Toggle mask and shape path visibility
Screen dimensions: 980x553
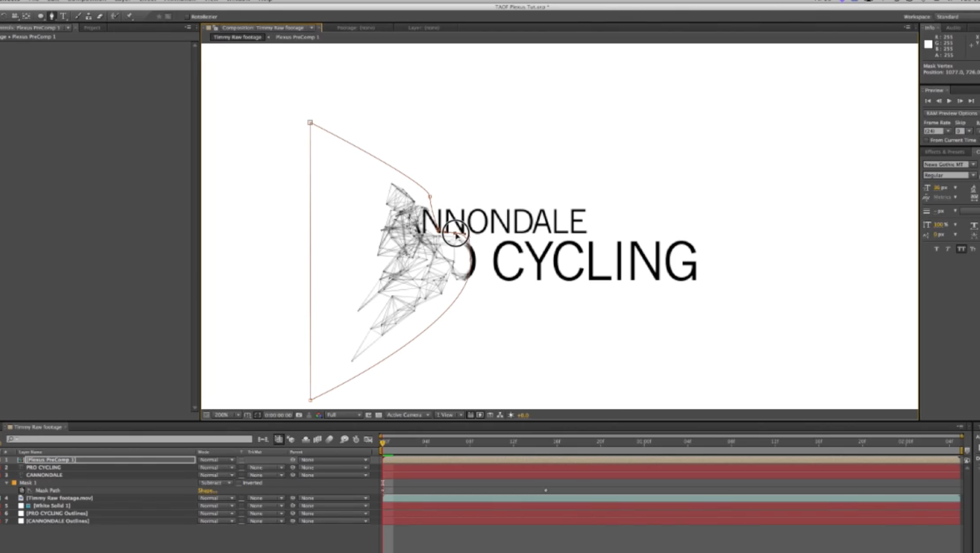tap(258, 415)
